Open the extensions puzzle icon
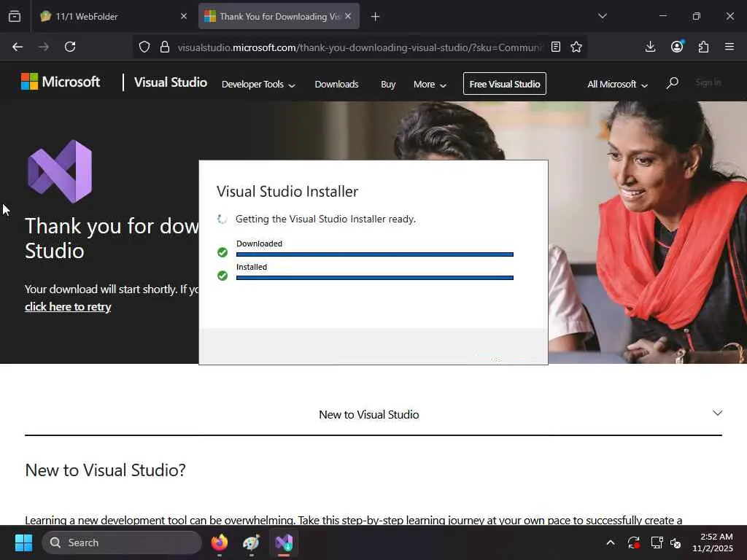Viewport: 747px width, 560px height. pos(703,47)
